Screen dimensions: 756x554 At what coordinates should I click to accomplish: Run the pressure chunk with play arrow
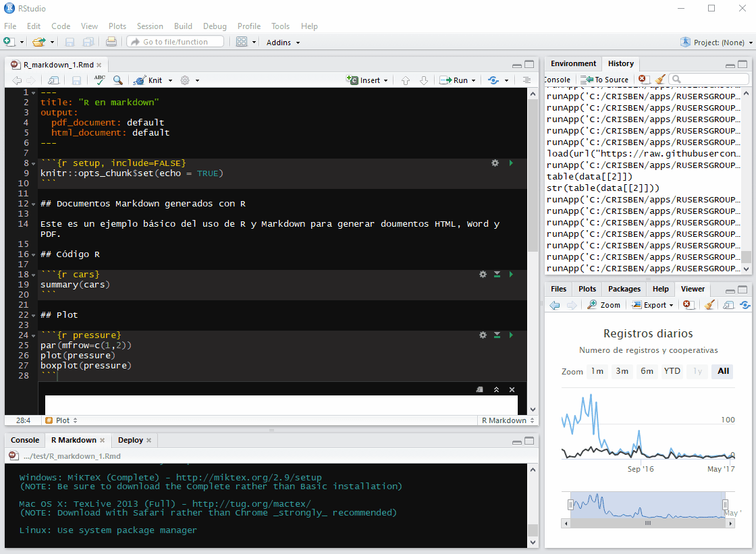(x=511, y=335)
